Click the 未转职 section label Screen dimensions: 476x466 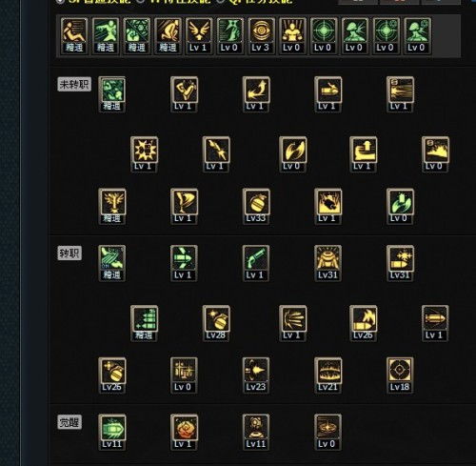tap(74, 84)
